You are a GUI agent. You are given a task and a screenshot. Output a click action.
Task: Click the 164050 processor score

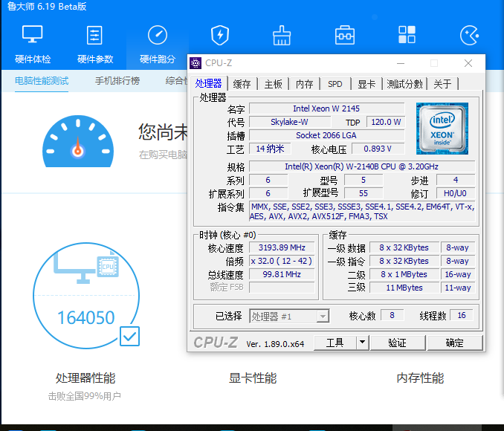coord(85,317)
